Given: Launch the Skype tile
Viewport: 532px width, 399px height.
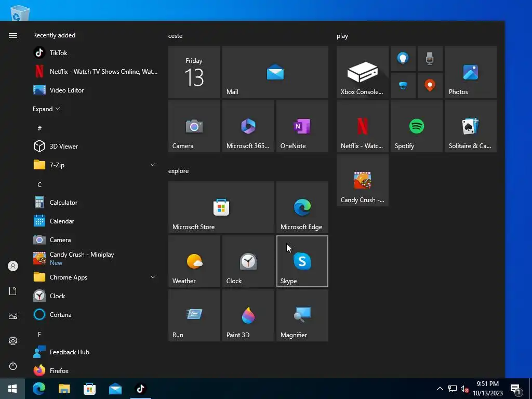Looking at the screenshot, I should point(302,261).
